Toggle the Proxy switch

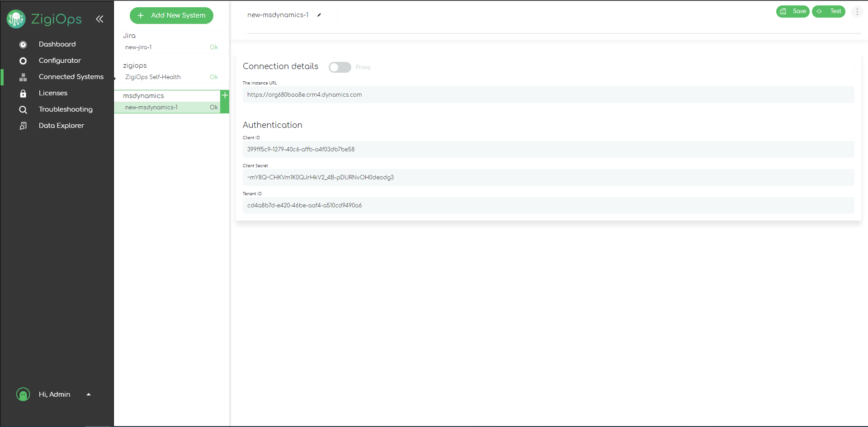tap(340, 67)
